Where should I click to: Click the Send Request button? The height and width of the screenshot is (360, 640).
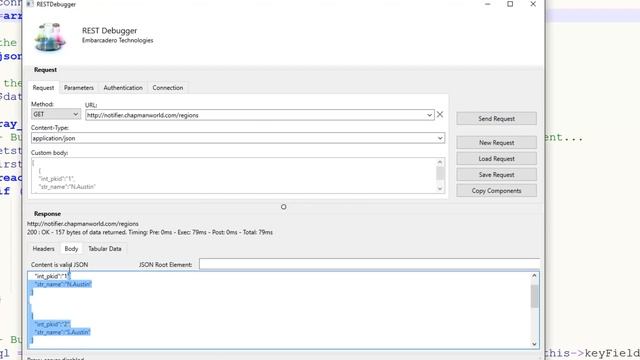click(496, 119)
